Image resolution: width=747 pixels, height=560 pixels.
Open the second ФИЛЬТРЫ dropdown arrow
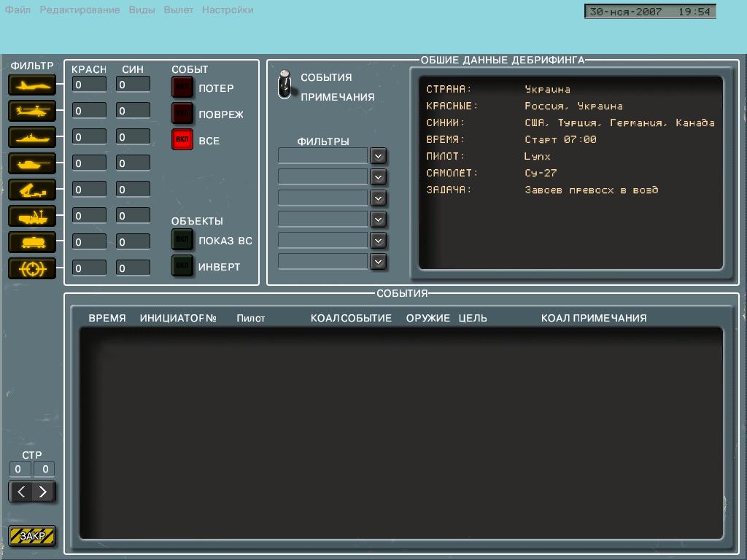tap(379, 177)
